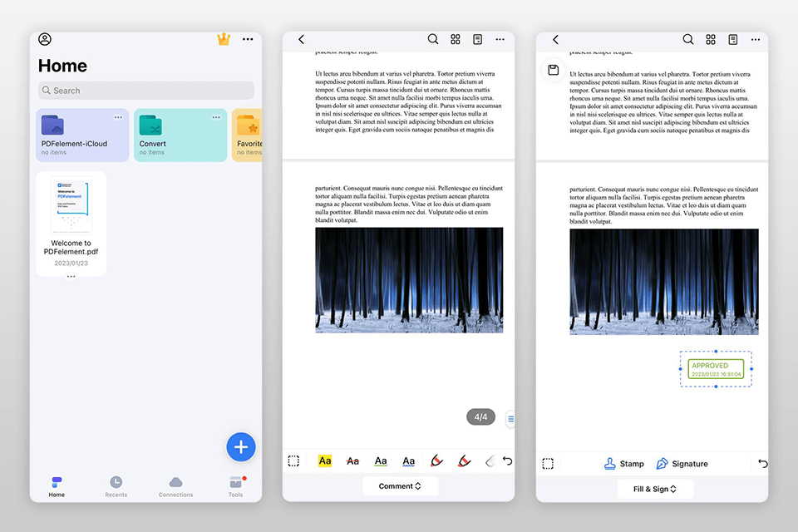Open options of Convert folder
Screen dimensions: 798x532
click(x=216, y=117)
